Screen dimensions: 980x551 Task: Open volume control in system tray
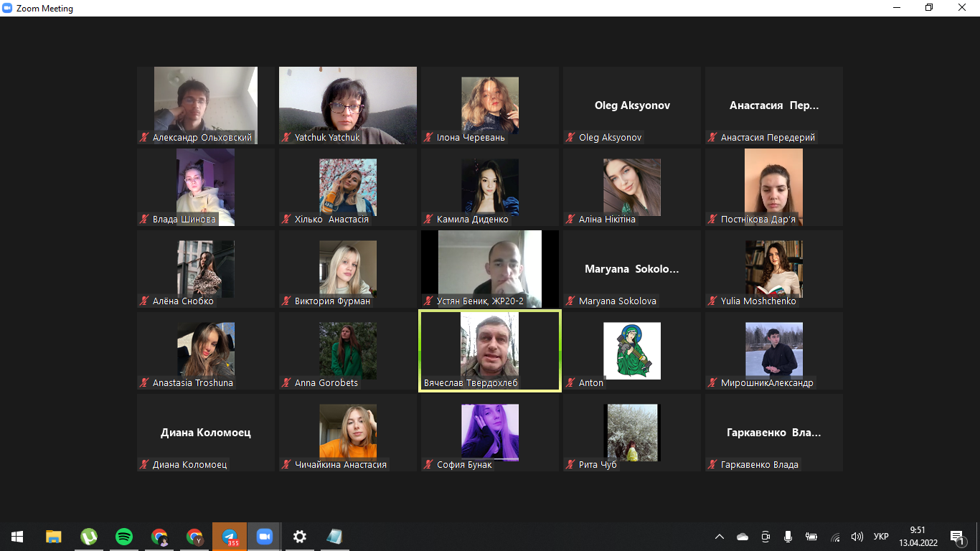[857, 537]
